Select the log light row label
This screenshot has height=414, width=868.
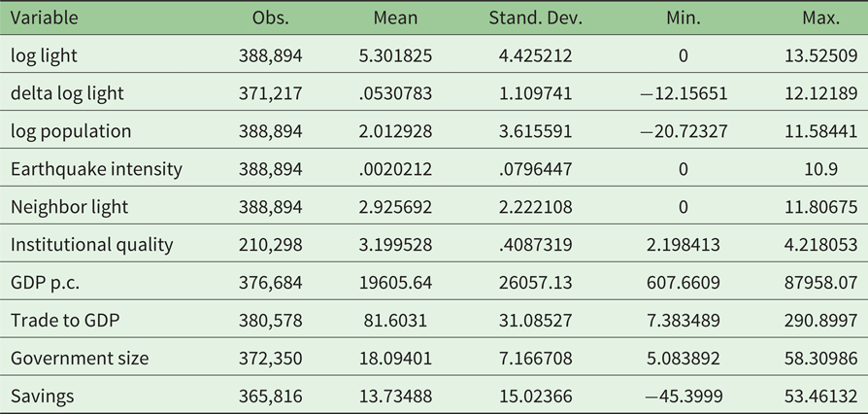pyautogui.click(x=44, y=56)
